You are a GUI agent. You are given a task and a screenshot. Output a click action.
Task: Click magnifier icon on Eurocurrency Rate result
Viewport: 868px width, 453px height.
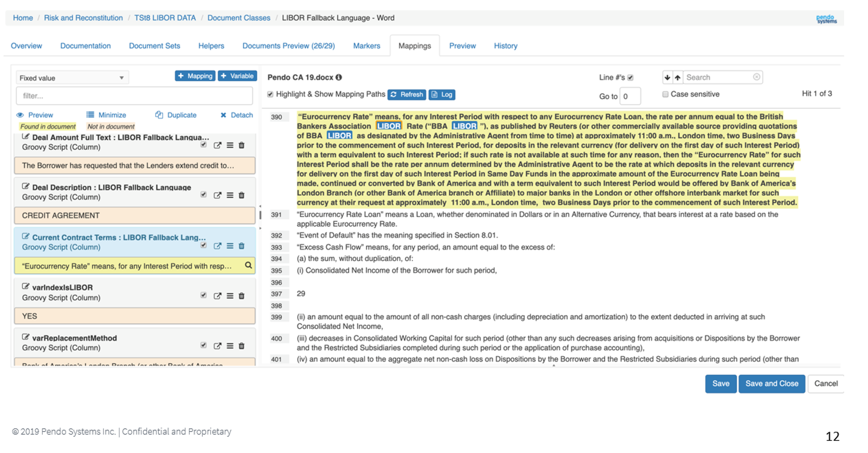pyautogui.click(x=248, y=265)
